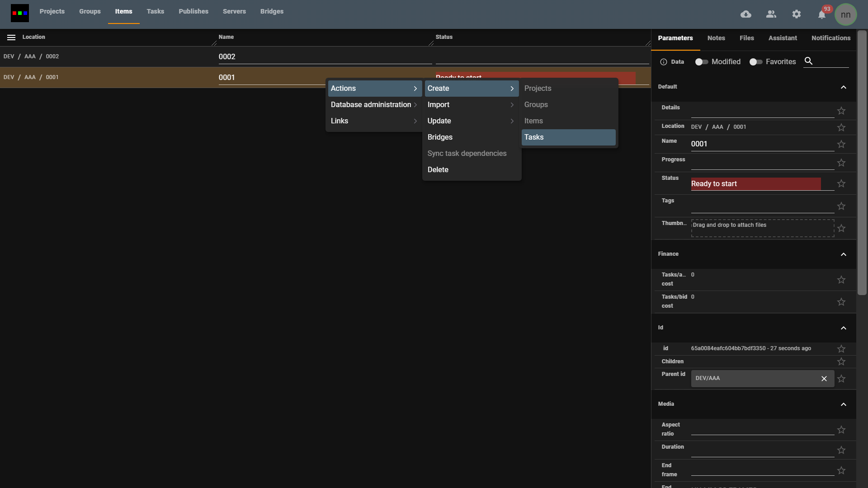Open the users management icon
This screenshot has width=868, height=488.
(771, 14)
